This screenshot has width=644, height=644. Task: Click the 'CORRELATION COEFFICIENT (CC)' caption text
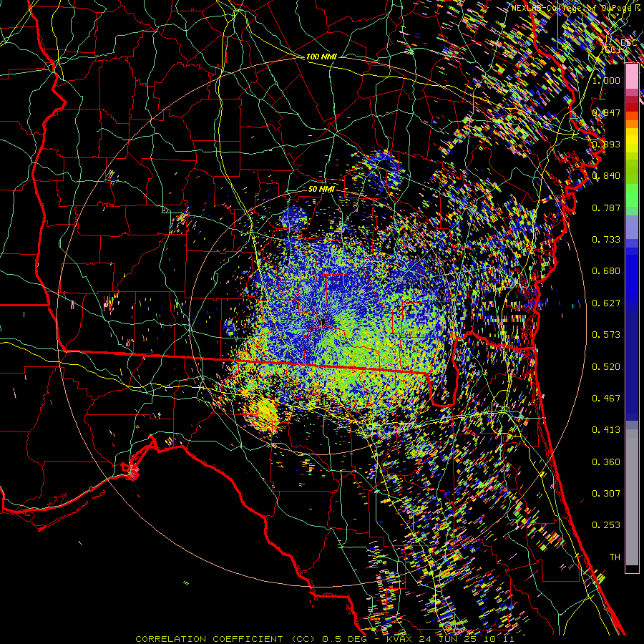(226, 639)
